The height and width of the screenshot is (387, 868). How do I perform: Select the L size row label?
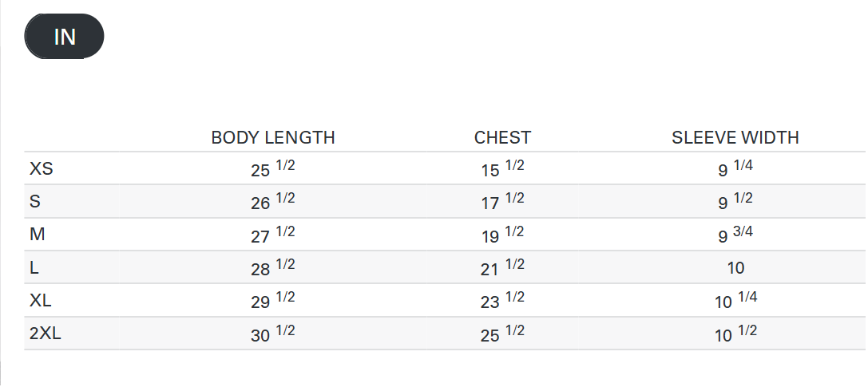(x=34, y=268)
